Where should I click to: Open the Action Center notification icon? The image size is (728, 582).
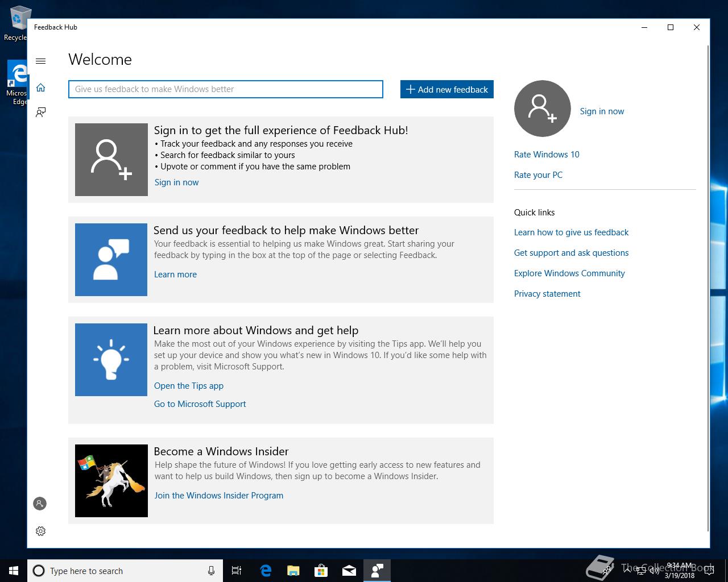[x=709, y=571]
